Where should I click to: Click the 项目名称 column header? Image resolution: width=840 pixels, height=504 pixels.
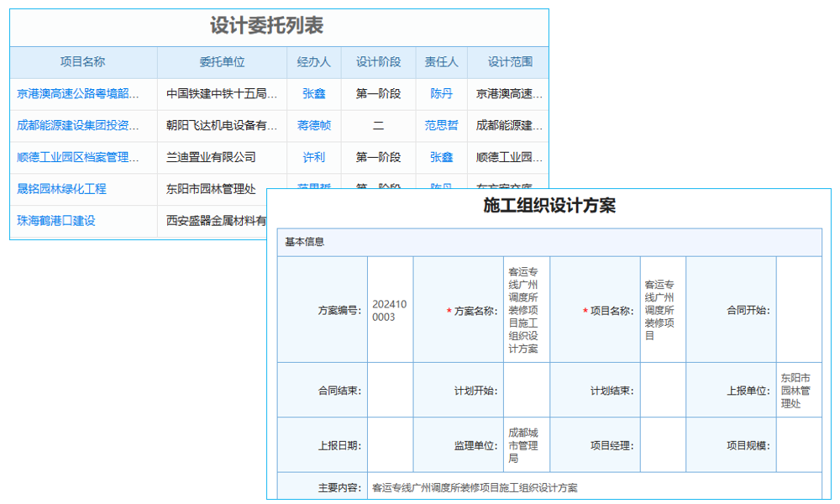[81, 62]
